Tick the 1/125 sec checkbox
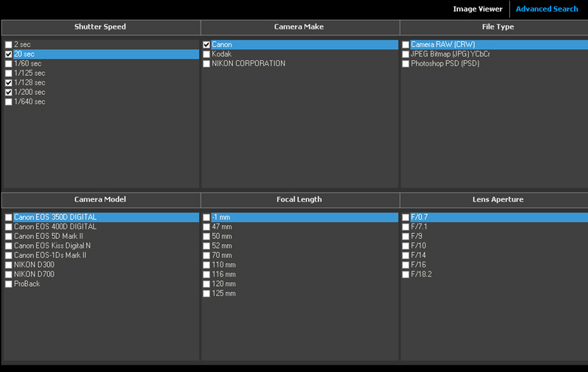588x372 pixels. (9, 73)
